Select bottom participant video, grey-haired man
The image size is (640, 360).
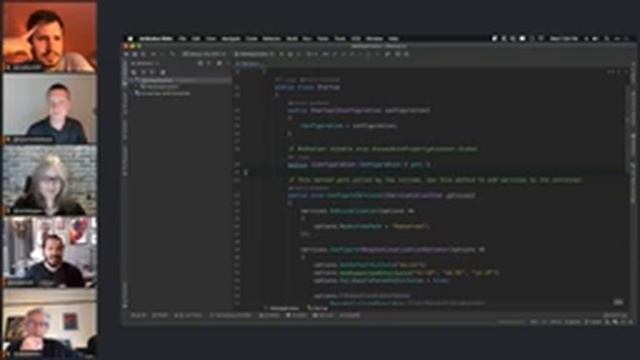coord(49,324)
